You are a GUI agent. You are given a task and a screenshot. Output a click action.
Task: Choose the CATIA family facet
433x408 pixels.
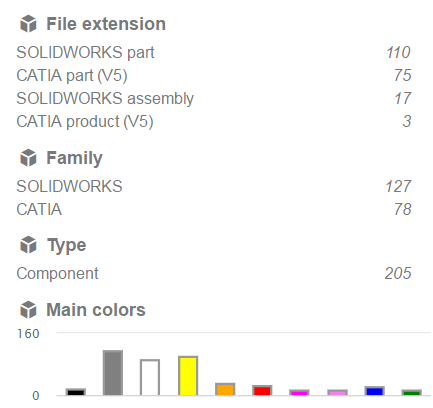pyautogui.click(x=214, y=209)
